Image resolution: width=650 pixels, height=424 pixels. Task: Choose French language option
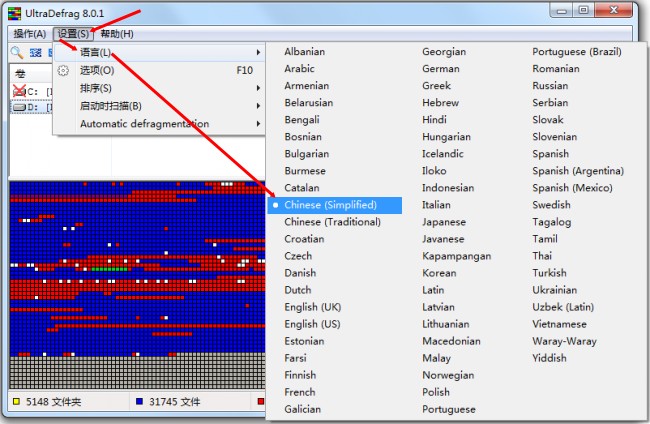click(x=300, y=392)
